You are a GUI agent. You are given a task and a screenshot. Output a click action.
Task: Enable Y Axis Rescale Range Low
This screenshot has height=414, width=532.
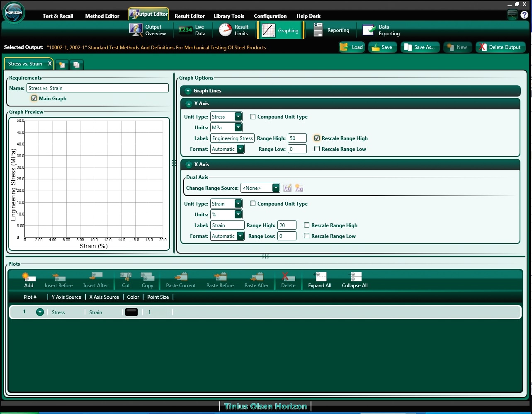pyautogui.click(x=317, y=149)
